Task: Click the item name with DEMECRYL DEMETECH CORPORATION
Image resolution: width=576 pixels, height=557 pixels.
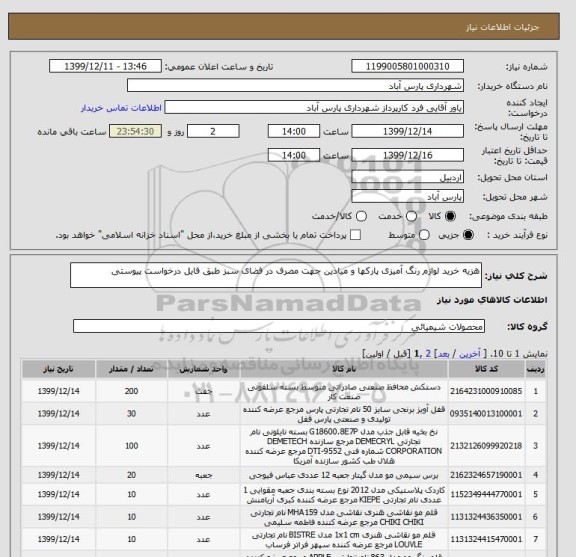Action: tap(344, 446)
